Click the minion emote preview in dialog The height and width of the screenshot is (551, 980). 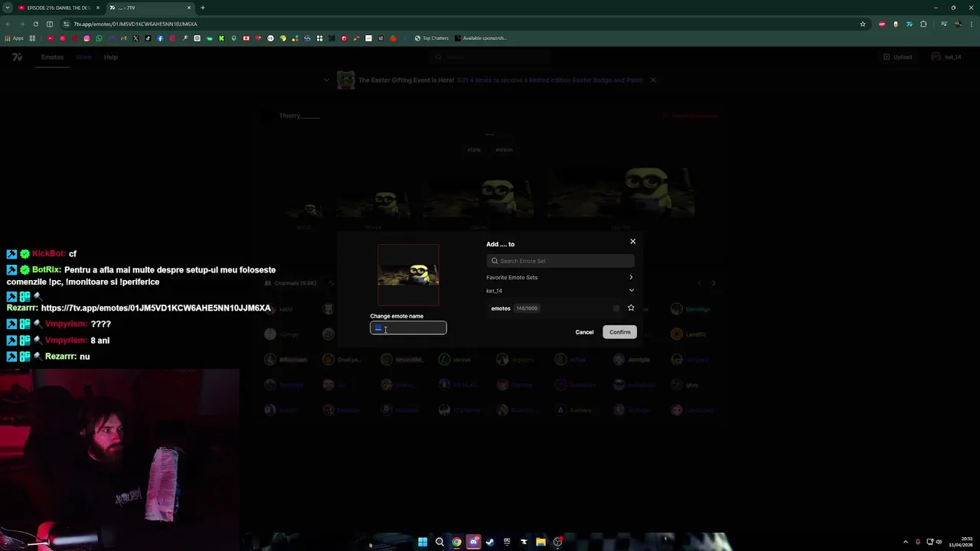408,275
